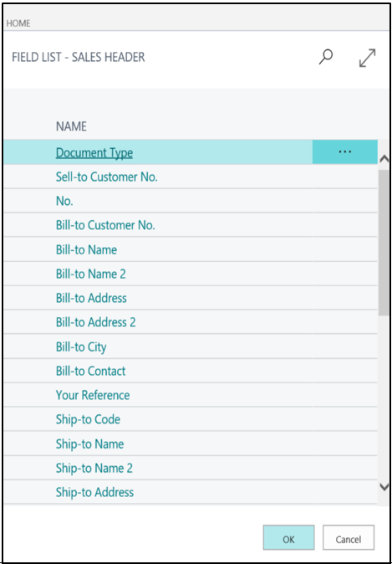This screenshot has height=564, width=392.
Task: Dismiss the dialog with Cancel
Action: tap(349, 537)
